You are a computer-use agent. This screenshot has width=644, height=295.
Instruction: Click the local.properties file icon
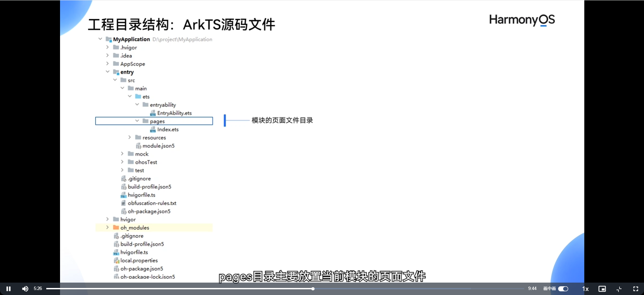(x=116, y=260)
